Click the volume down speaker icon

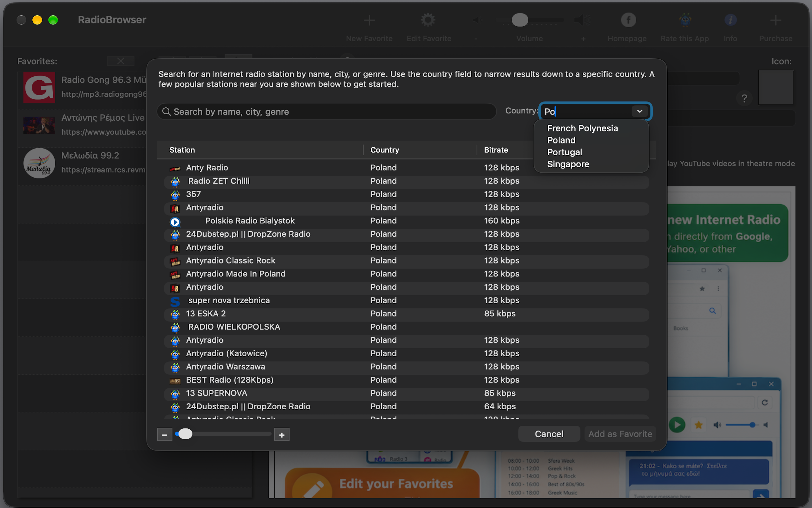coord(476,20)
